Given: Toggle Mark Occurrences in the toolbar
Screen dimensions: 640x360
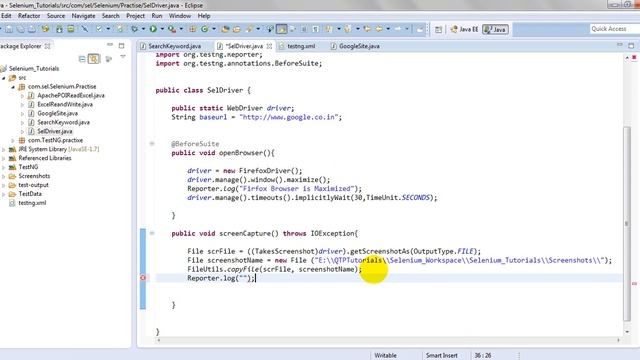Looking at the screenshot, I should pos(282,29).
